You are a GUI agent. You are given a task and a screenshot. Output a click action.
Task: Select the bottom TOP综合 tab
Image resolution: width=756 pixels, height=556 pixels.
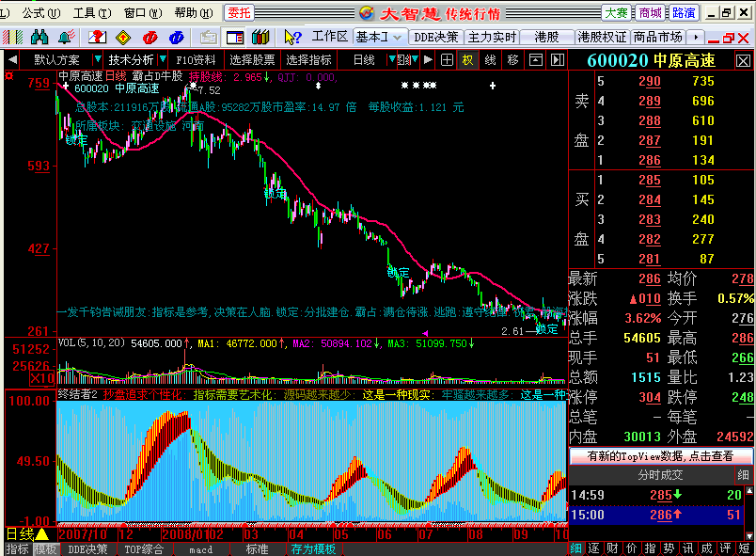[144, 549]
